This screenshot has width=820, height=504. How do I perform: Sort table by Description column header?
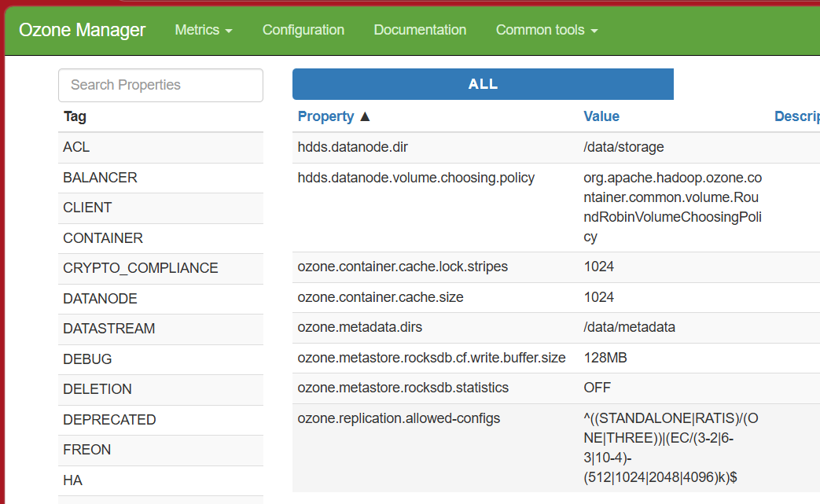coord(797,116)
